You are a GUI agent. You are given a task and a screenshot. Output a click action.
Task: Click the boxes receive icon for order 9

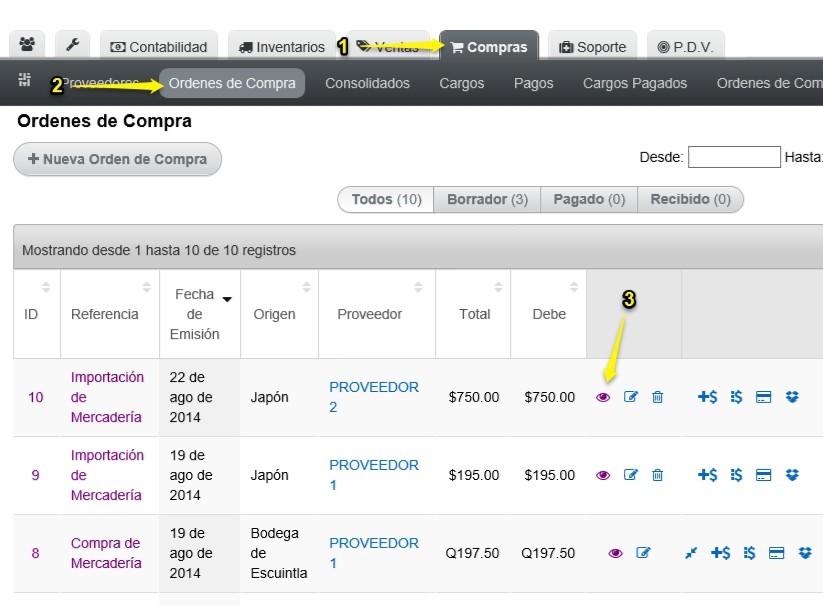[792, 475]
